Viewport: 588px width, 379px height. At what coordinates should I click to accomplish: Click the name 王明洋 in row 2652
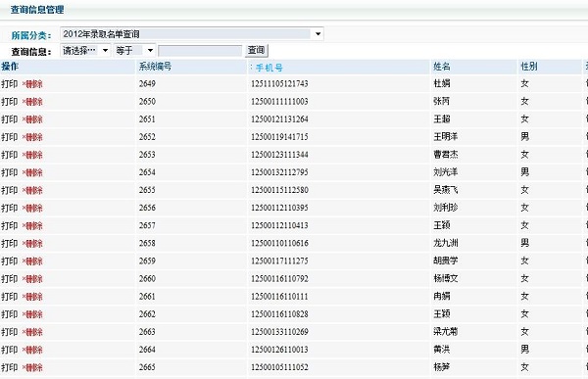point(446,136)
